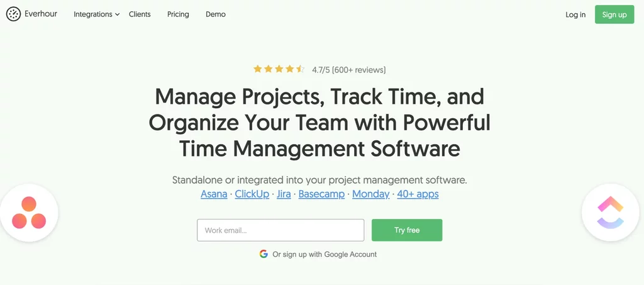Click the ClickUp logo circle
The image size is (644, 285).
pyautogui.click(x=611, y=212)
